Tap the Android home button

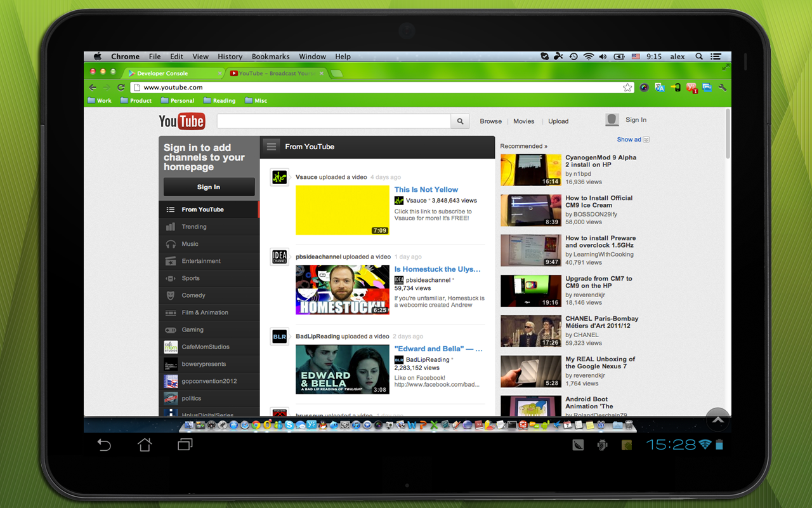coord(145,444)
